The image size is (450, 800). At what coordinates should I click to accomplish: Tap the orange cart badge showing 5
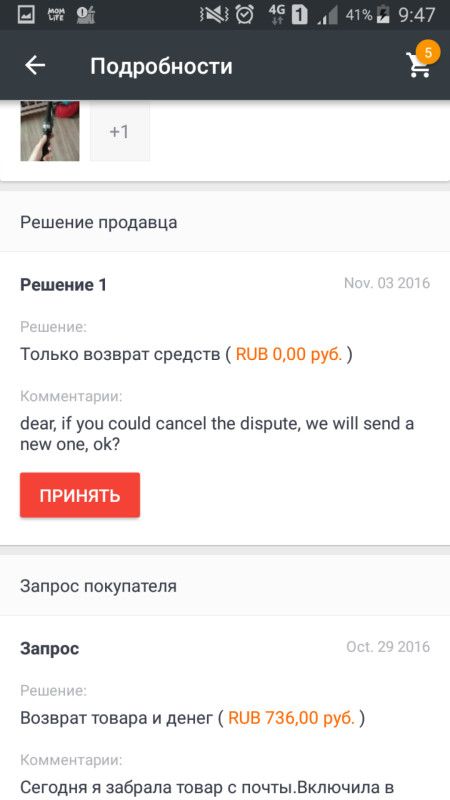pos(428,52)
